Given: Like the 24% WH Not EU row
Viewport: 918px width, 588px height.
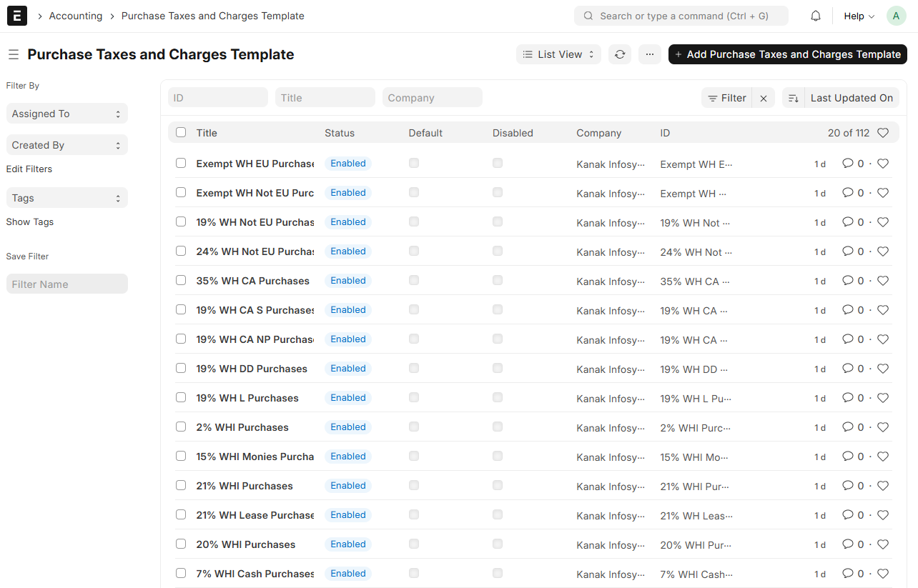Looking at the screenshot, I should [883, 251].
